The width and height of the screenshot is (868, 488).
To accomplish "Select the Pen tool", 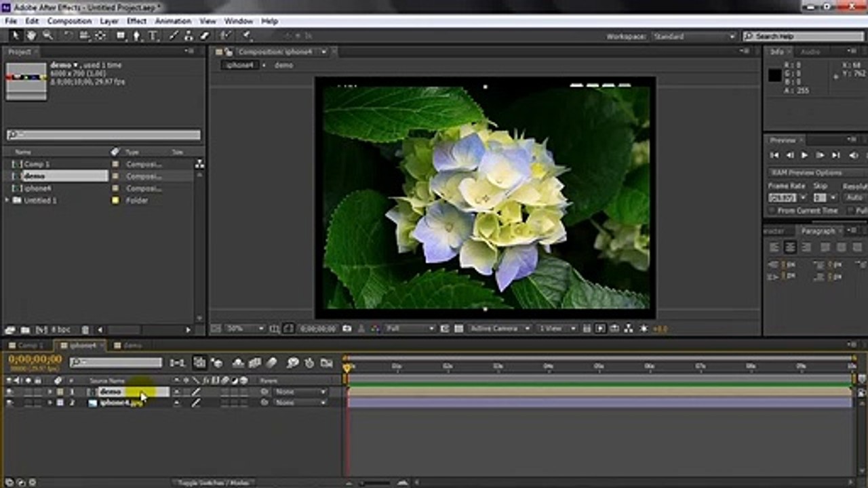I will pyautogui.click(x=137, y=36).
